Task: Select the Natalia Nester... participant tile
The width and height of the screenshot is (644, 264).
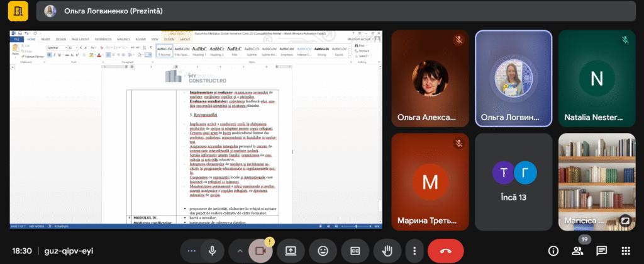Action: pos(597,78)
